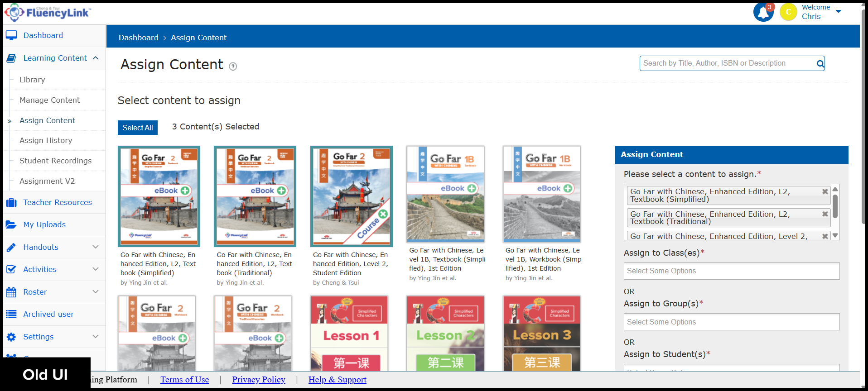Screen dimensions: 868x391
Task: Click the Archived user sidebar label
Action: [x=48, y=314]
